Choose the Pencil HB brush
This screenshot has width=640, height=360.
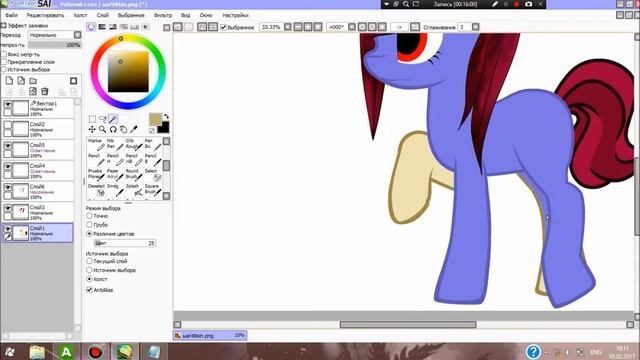pyautogui.click(x=134, y=159)
